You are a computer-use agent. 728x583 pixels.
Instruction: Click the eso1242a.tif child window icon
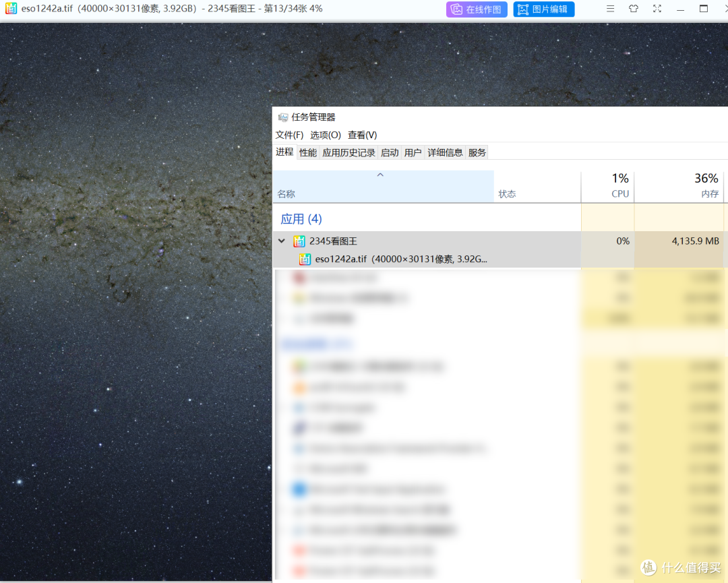(305, 259)
